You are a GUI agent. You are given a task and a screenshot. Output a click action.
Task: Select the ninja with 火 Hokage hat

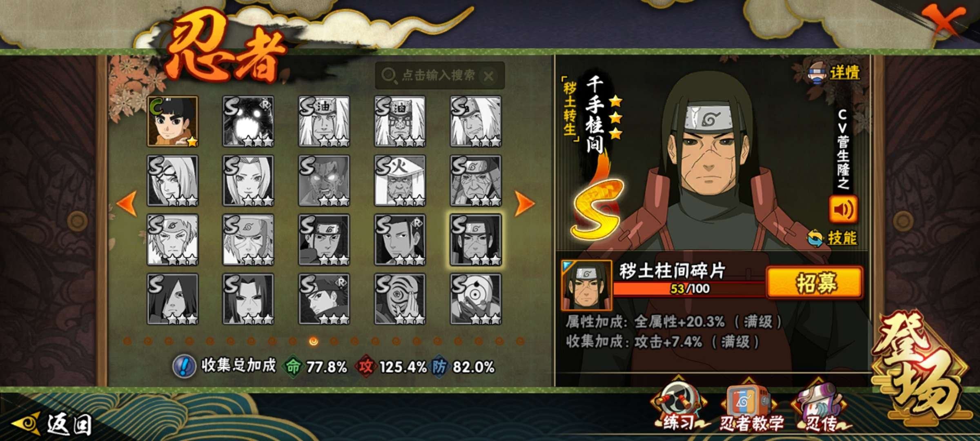[x=400, y=180]
